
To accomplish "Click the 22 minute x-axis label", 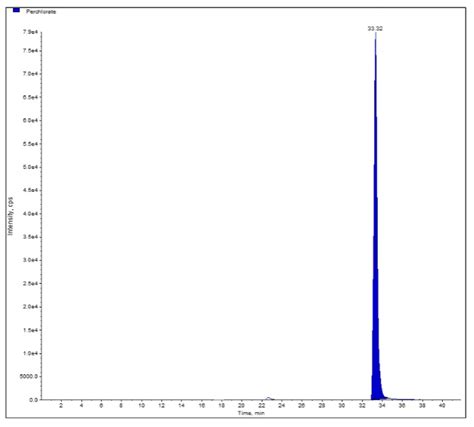I will (x=262, y=406).
